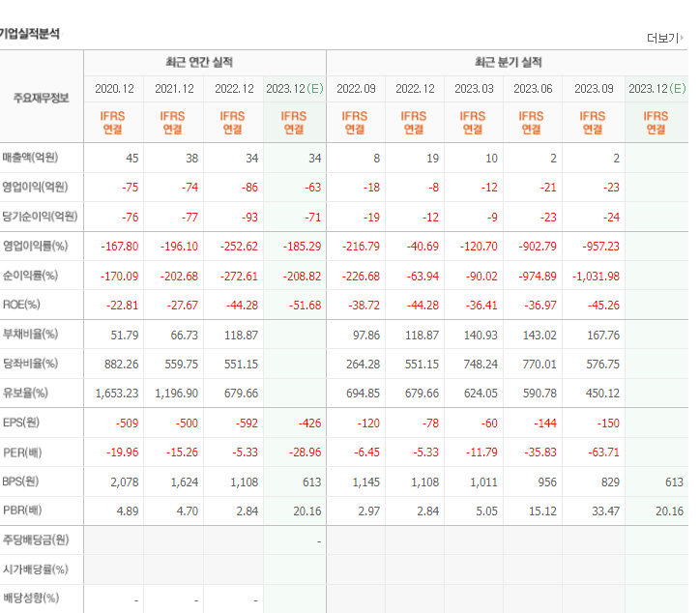Image resolution: width=700 pixels, height=613 pixels.
Task: Click quarterly operating profit value -18
Action: (371, 188)
